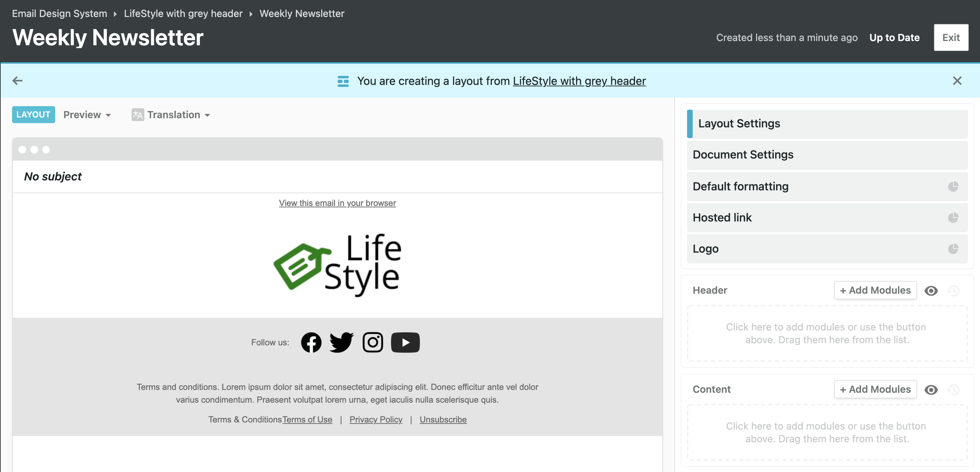The image size is (980, 472).
Task: Click the Translation language icon
Action: [137, 115]
